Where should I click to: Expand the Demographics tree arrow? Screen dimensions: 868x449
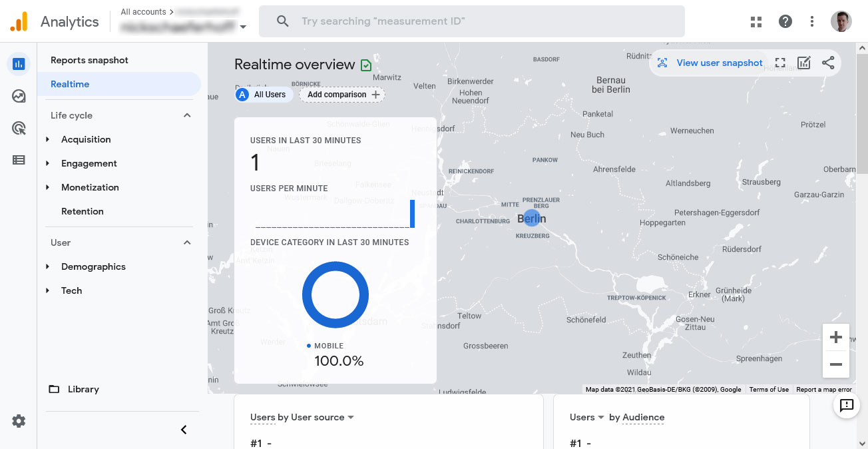coord(47,266)
